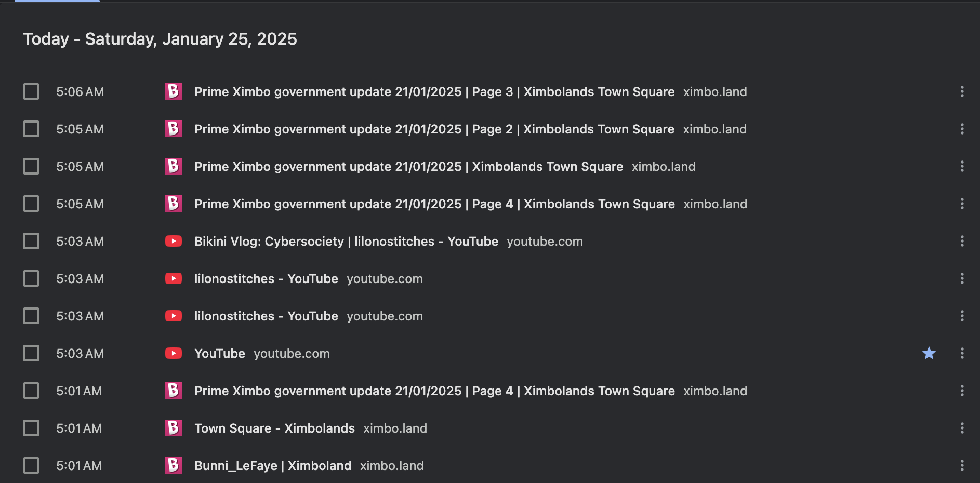Click YouTube favicon beside Bikini Vlog entry
980x483 pixels.
coord(174,241)
